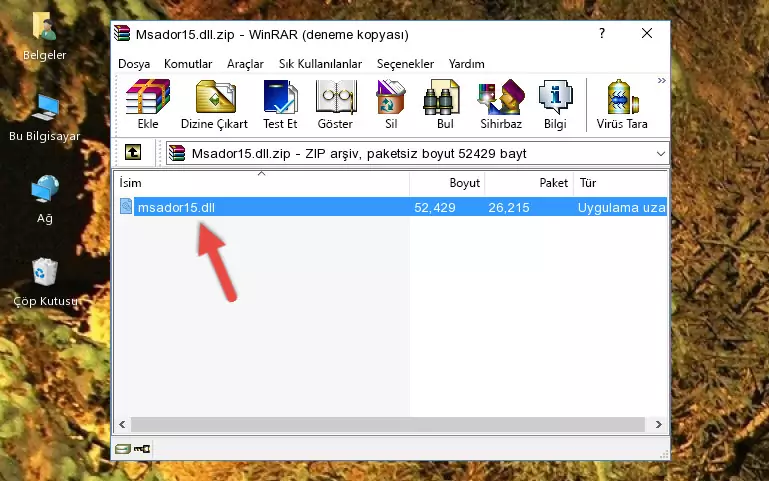Click the 26,215 packed size value
769x481 pixels.
pos(509,207)
